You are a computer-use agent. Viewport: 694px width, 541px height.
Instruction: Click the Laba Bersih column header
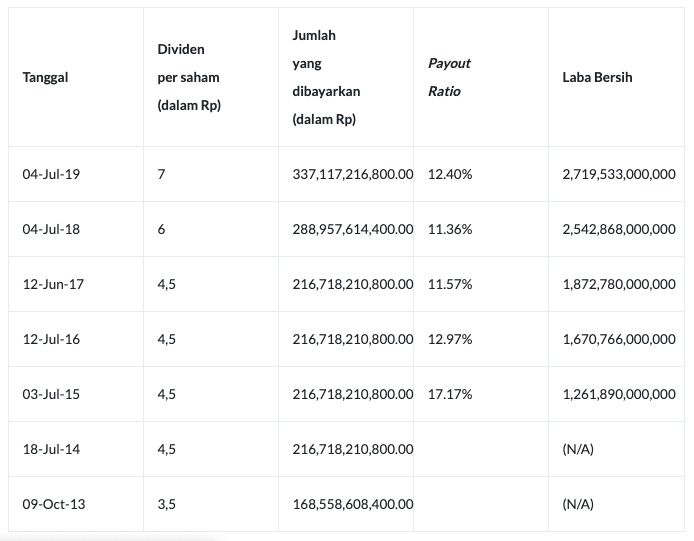click(x=597, y=77)
